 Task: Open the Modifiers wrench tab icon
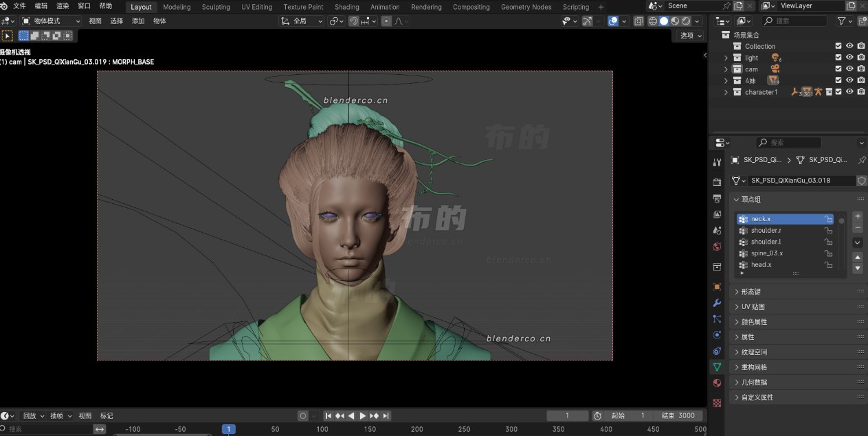[717, 303]
